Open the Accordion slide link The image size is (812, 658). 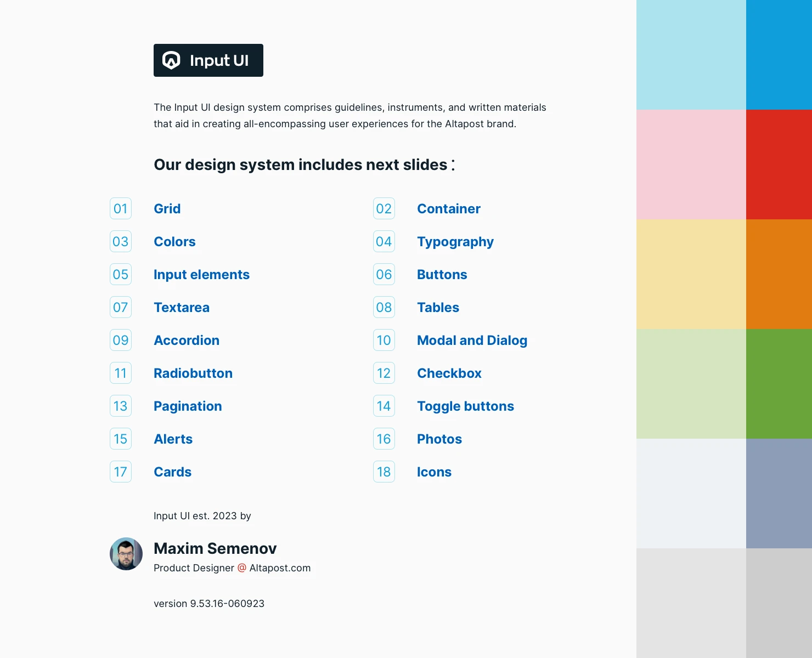coord(187,341)
